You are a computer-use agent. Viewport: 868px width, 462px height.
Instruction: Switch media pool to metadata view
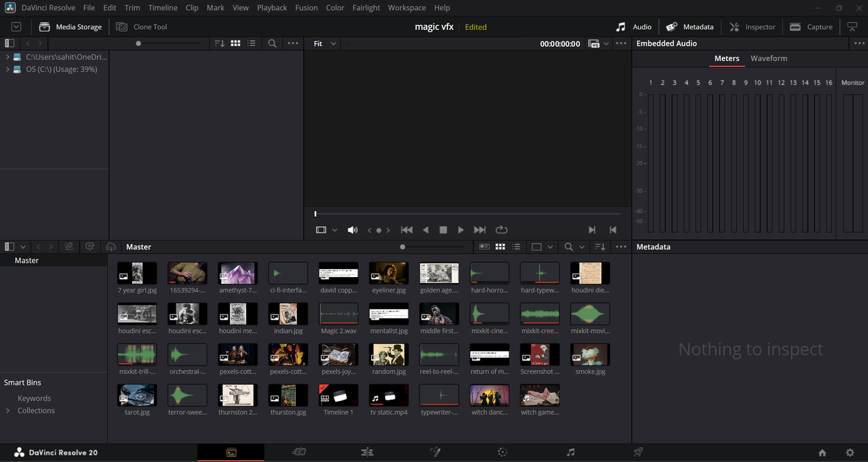484,247
